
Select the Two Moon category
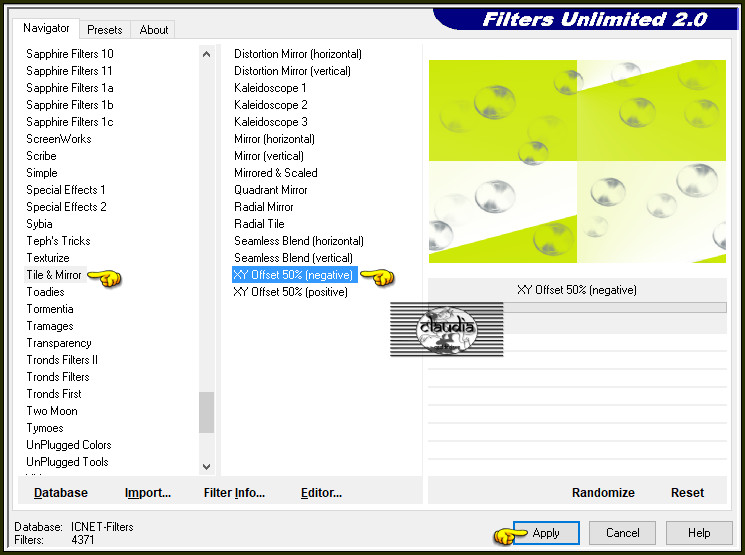tap(52, 411)
